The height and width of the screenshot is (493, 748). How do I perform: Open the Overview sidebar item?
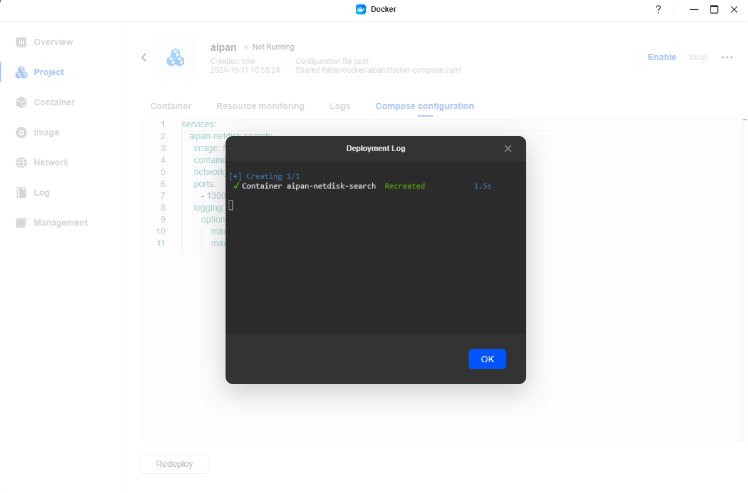click(x=53, y=42)
